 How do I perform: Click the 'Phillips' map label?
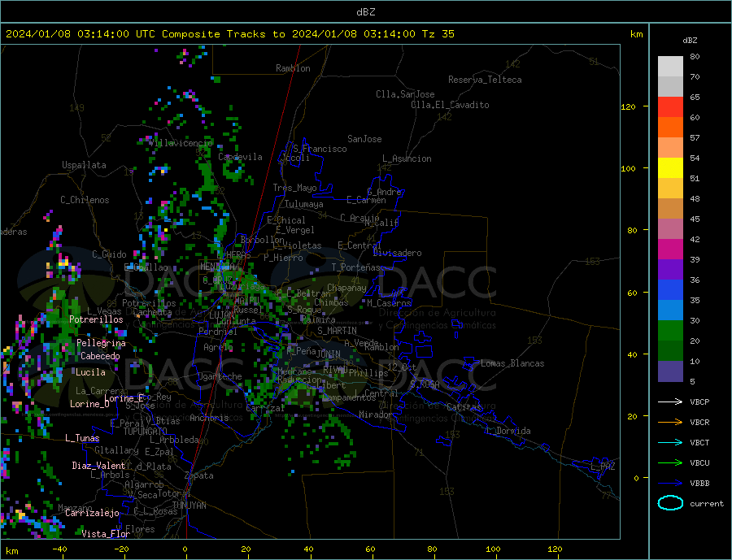368,373
